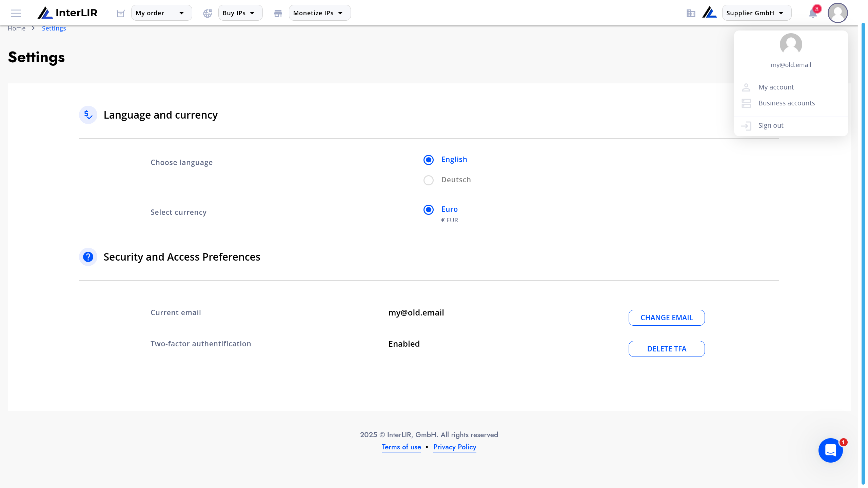Open notifications bell with 8 badge
The image size is (868, 488).
tap(813, 13)
